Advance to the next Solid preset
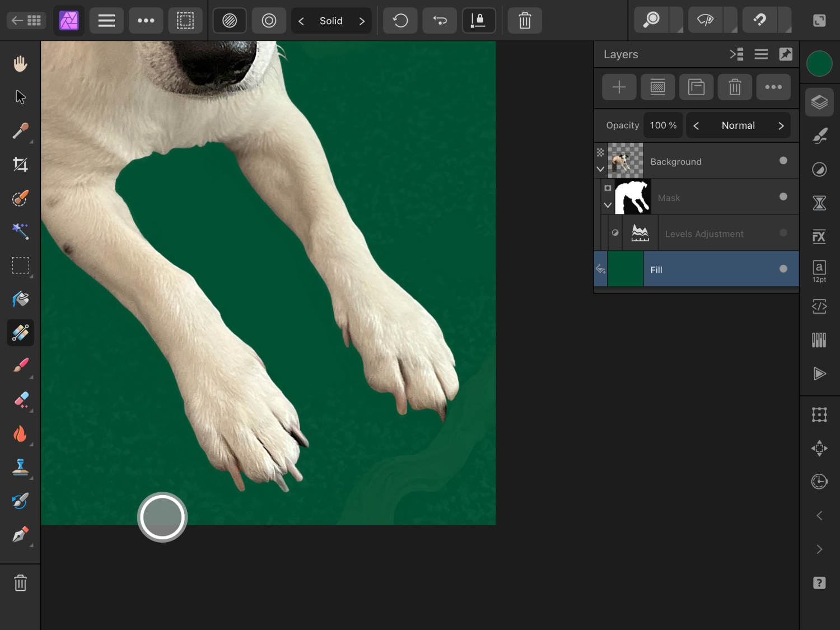Screen dimensions: 840x630 coord(362,21)
